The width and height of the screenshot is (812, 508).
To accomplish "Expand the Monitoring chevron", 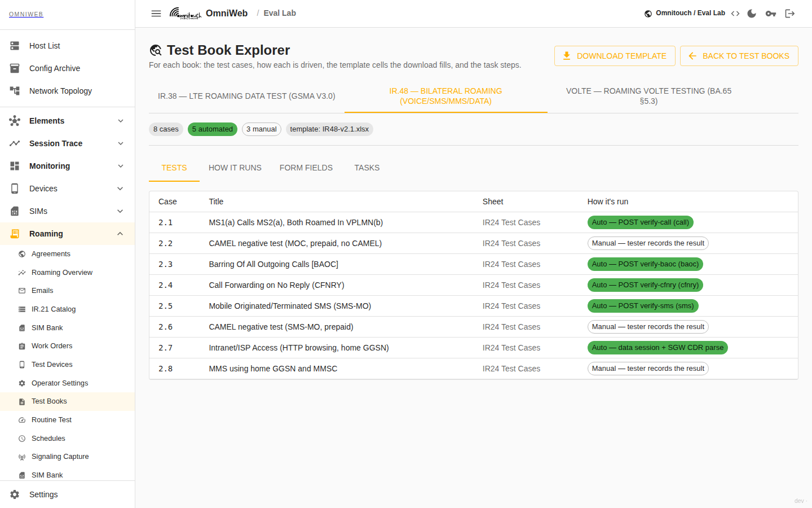I will pyautogui.click(x=120, y=166).
